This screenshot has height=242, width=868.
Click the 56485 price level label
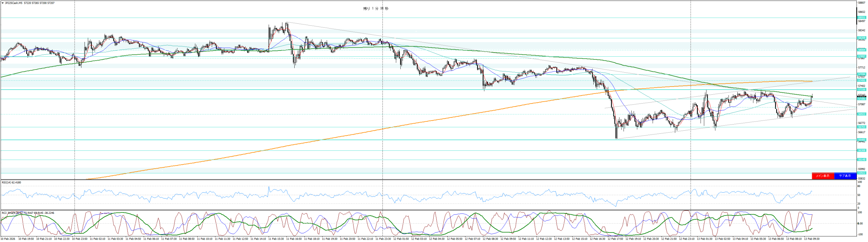coord(861,139)
